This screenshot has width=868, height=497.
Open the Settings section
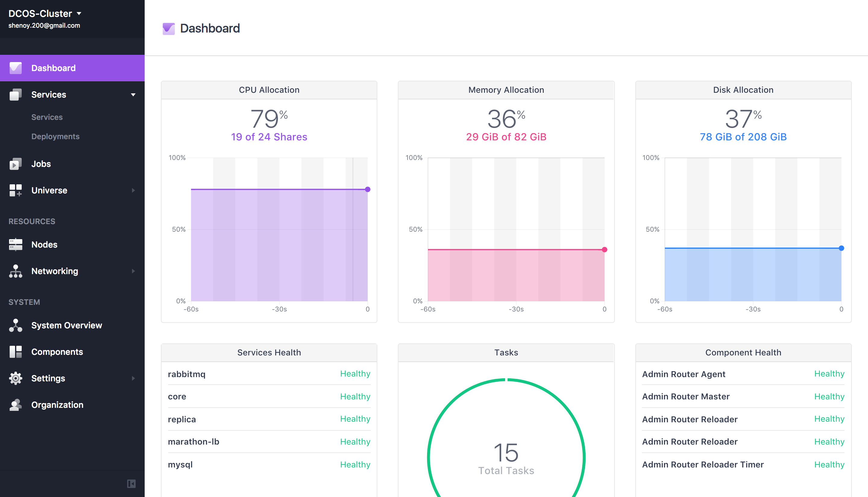(48, 378)
